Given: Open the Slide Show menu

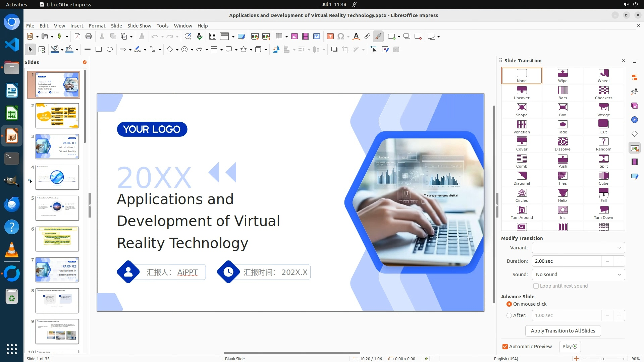Looking at the screenshot, I should [139, 26].
